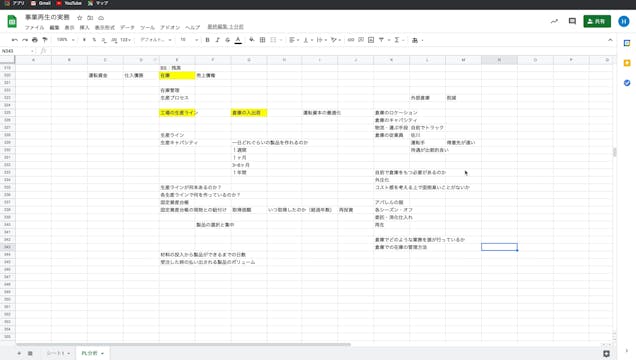This screenshot has width=636, height=360.
Task: Click the move-to-folder icon beside the title
Action: [x=90, y=18]
